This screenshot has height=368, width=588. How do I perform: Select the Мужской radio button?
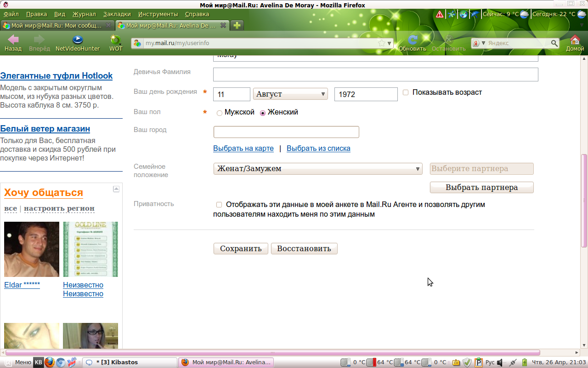220,113
